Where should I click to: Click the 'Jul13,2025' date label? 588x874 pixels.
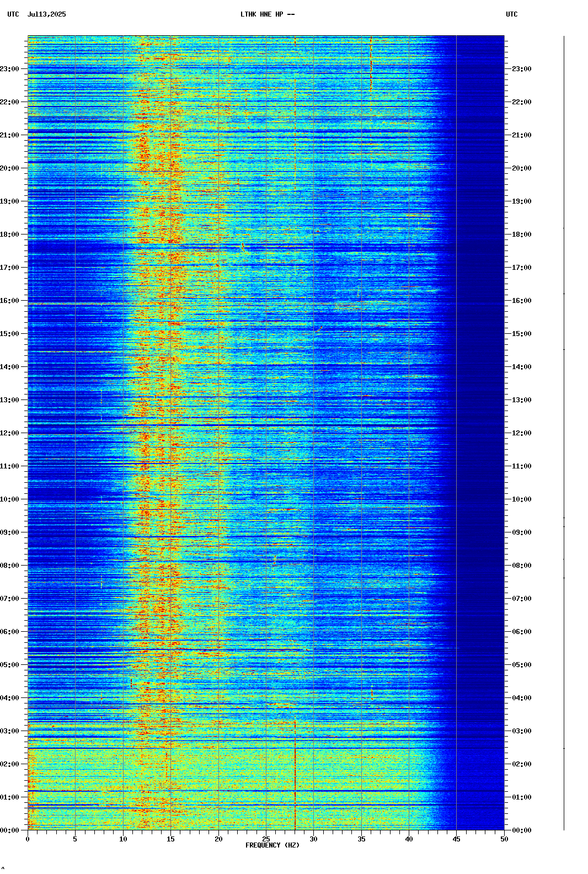point(47,14)
